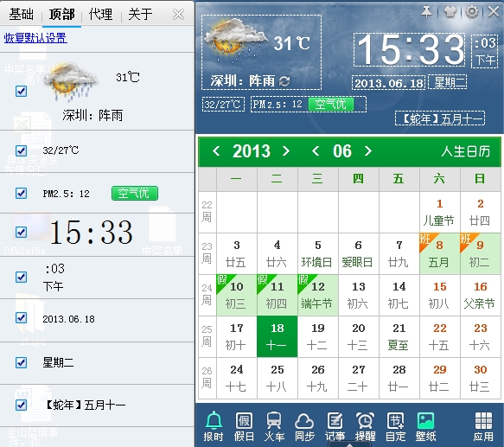
Task: Open the 壁纸 wallpaper icon
Action: click(x=425, y=425)
